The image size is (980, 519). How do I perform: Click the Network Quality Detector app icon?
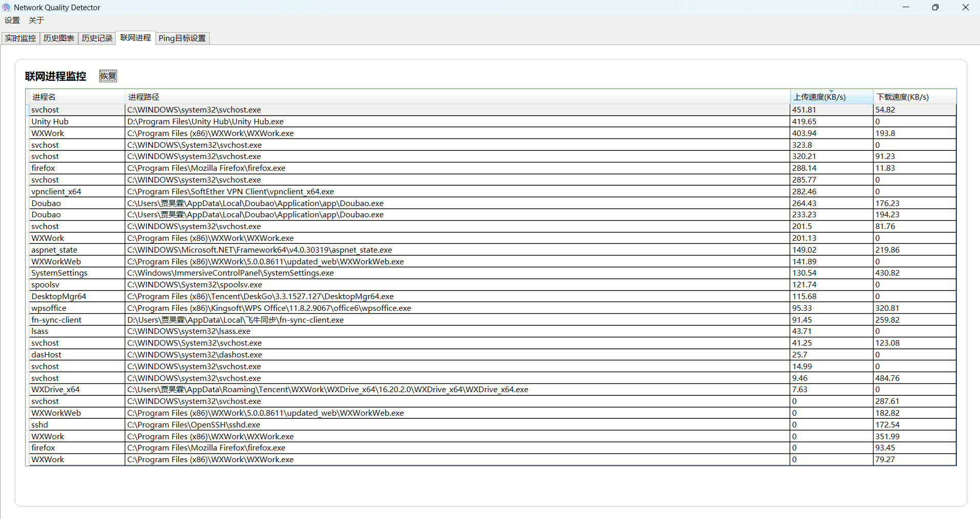click(x=6, y=7)
